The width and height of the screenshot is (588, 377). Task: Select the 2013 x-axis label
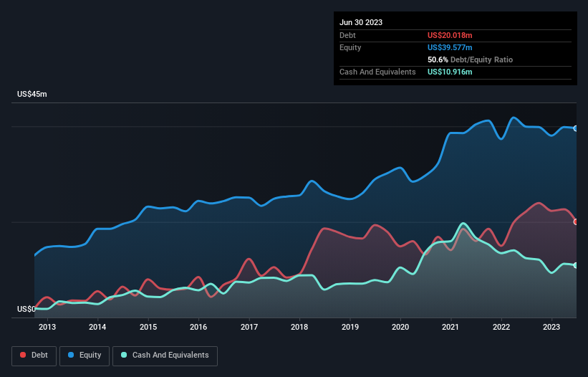[x=47, y=327]
